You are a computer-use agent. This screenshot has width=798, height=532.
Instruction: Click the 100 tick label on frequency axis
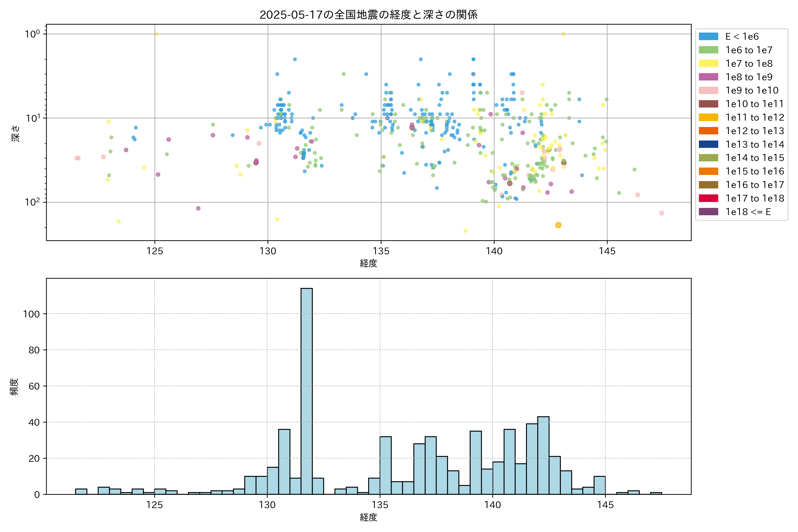pos(31,314)
